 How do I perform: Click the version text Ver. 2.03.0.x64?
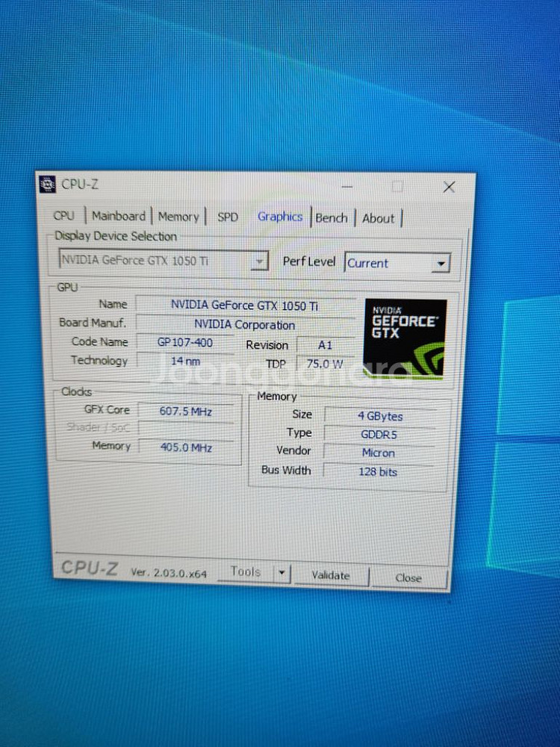tap(169, 573)
